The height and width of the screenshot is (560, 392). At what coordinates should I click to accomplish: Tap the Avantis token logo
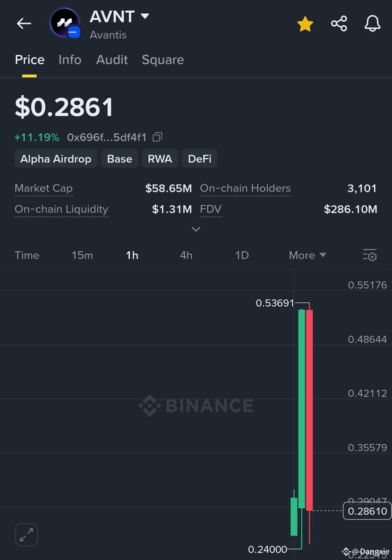pos(65,23)
